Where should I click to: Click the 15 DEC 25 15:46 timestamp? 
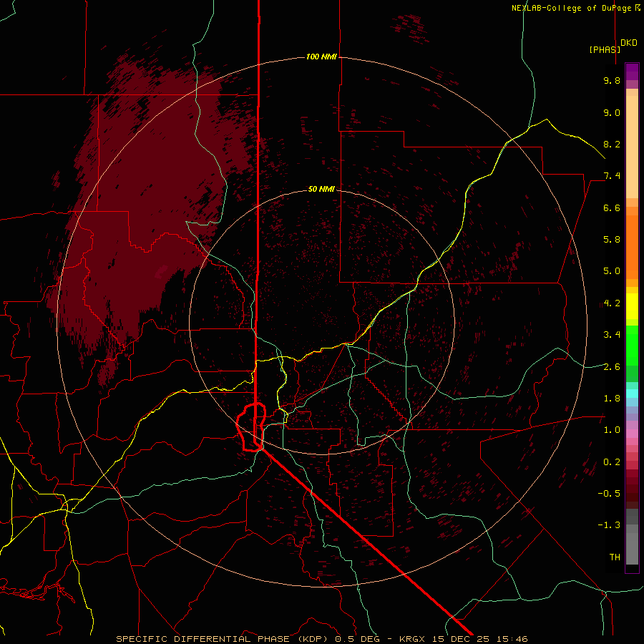[x=480, y=639]
